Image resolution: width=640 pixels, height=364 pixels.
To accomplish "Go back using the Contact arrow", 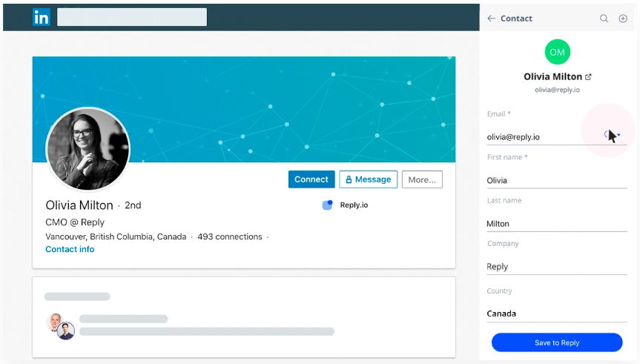I will point(492,19).
